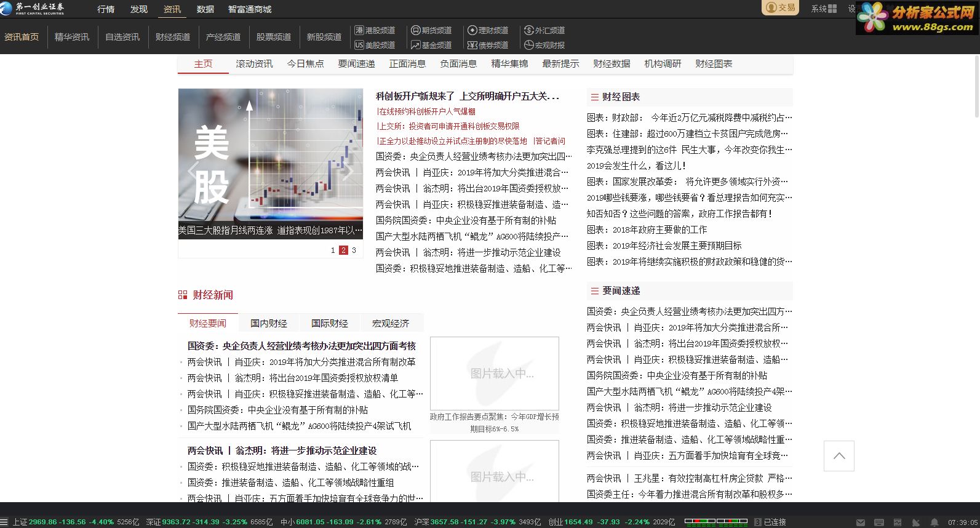The image size is (980, 528).
Task: Switch to 滚动资讯 tab
Action: coord(254,64)
